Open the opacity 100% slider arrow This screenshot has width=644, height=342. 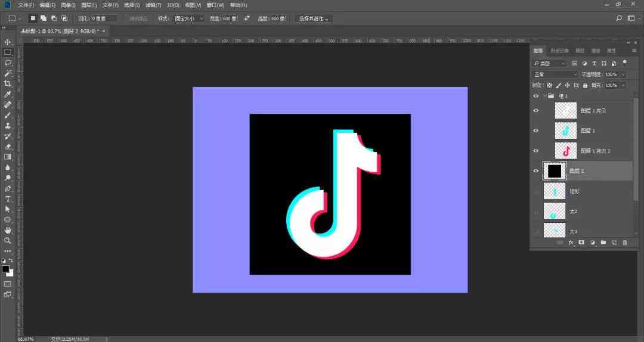(x=623, y=74)
